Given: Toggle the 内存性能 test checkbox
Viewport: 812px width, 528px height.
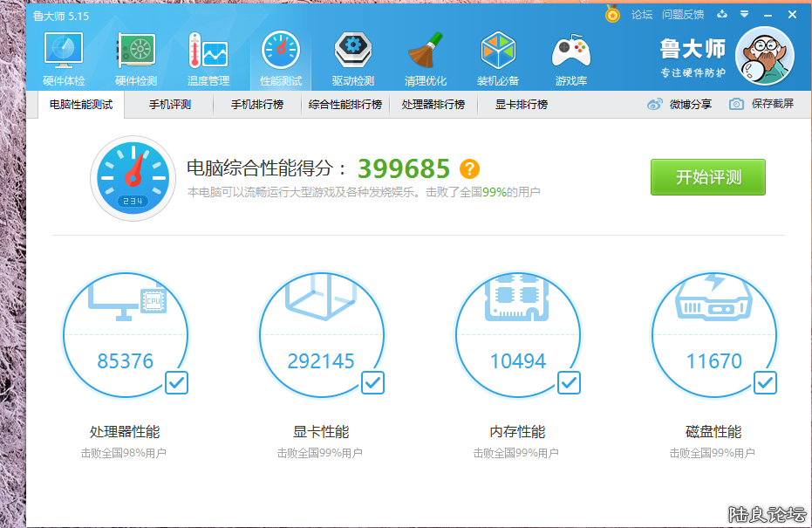Looking at the screenshot, I should coord(570,382).
